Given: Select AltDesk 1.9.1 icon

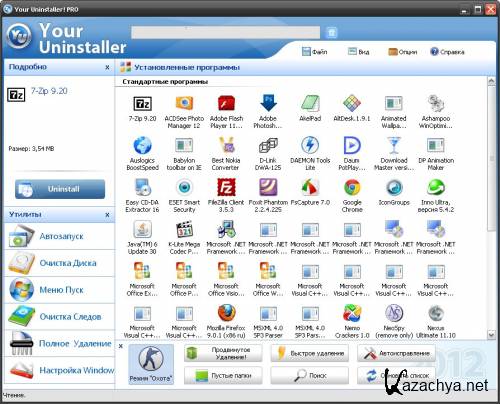Looking at the screenshot, I should pyautogui.click(x=352, y=103).
